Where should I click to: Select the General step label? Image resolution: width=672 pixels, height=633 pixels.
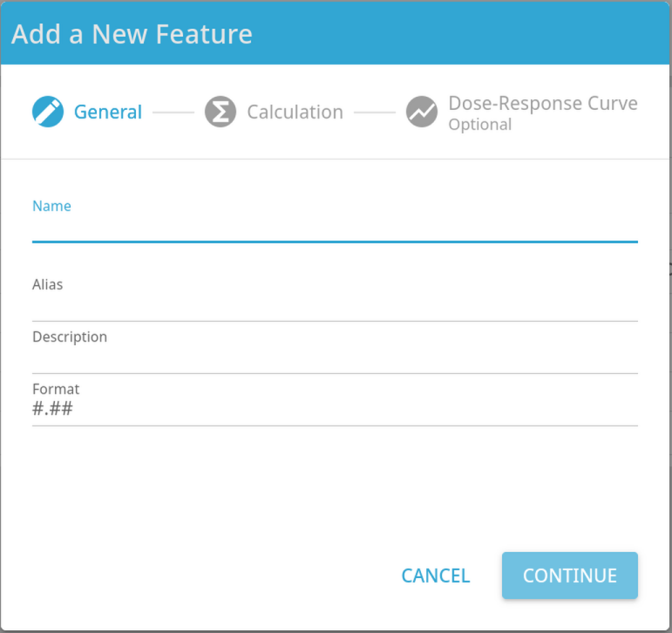point(108,112)
